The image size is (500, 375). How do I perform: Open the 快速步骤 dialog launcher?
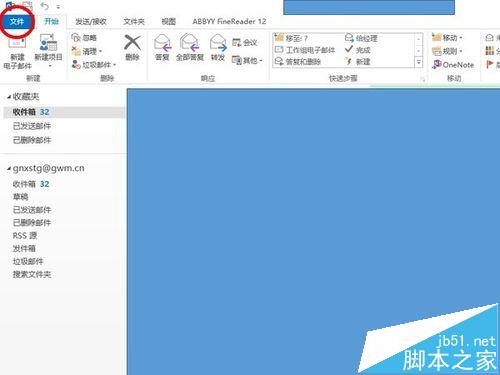[423, 79]
